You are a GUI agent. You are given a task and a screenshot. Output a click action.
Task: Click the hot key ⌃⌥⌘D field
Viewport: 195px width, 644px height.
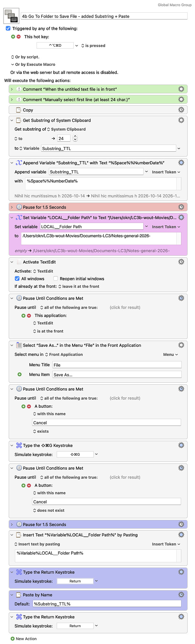point(55,46)
